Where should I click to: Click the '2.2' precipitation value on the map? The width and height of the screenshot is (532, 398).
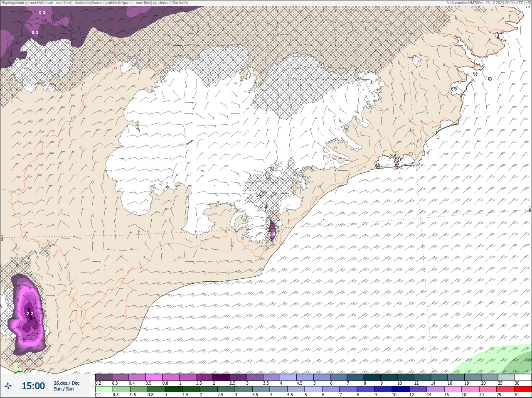click(x=30, y=314)
